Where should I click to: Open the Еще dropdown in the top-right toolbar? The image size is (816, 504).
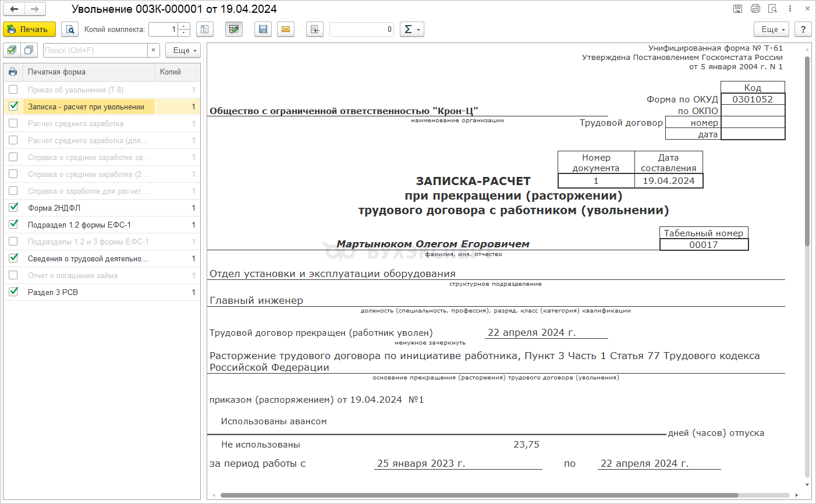[772, 29]
